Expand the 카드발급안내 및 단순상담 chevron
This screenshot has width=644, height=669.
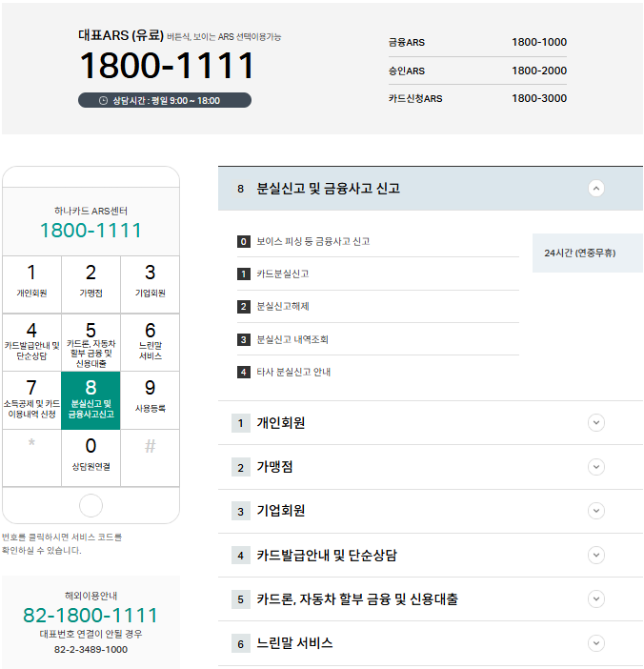(x=596, y=555)
